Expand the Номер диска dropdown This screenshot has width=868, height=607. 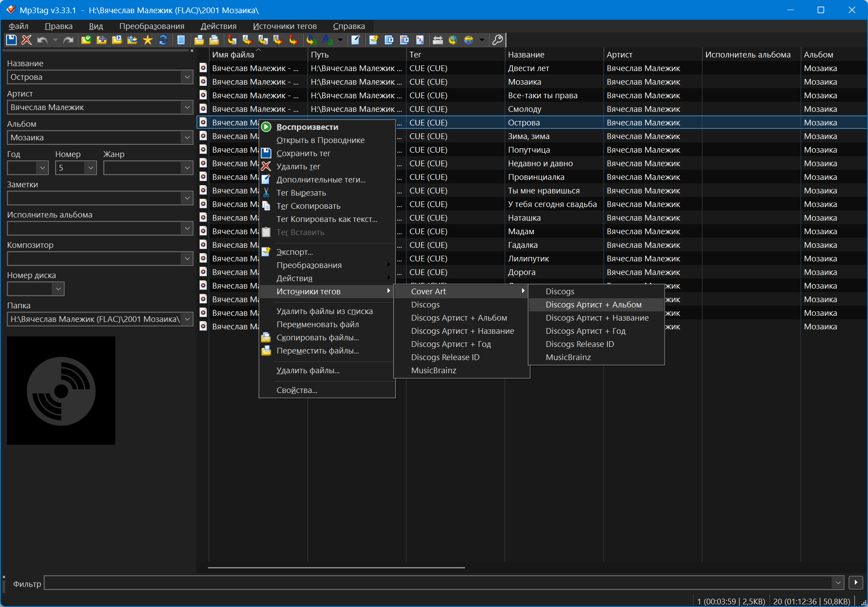coord(58,289)
